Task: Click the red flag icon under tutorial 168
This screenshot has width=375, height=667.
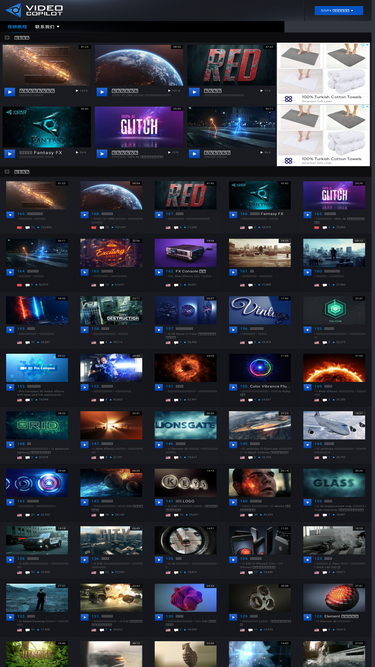Action: (94, 228)
